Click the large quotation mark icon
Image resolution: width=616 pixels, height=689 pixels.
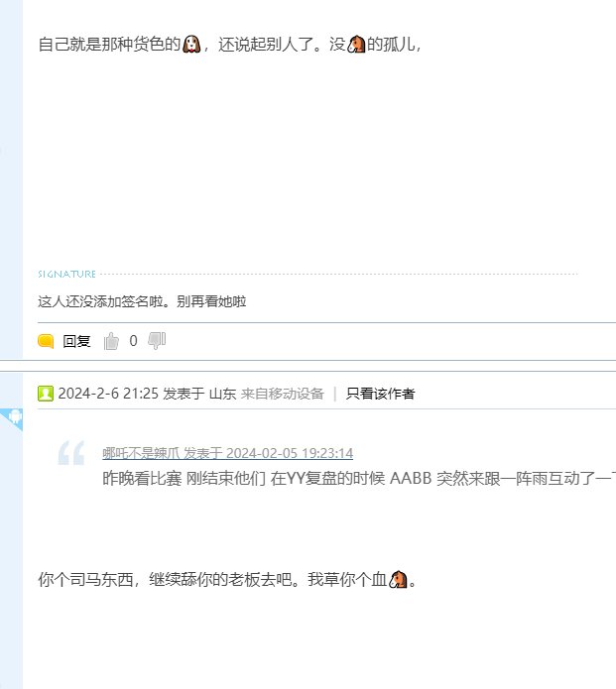click(x=70, y=453)
